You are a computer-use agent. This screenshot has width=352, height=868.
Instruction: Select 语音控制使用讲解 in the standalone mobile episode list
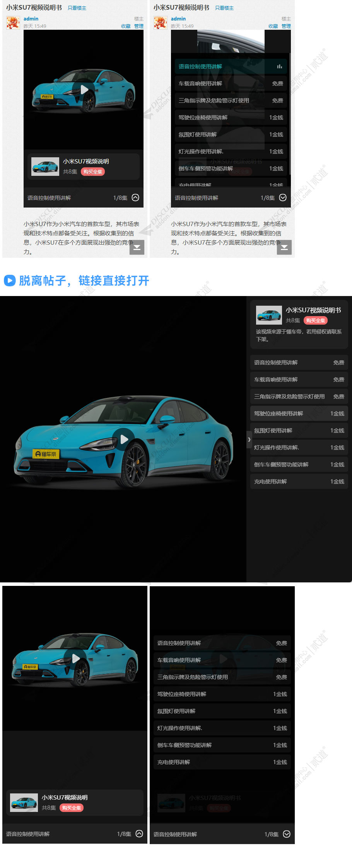222,643
